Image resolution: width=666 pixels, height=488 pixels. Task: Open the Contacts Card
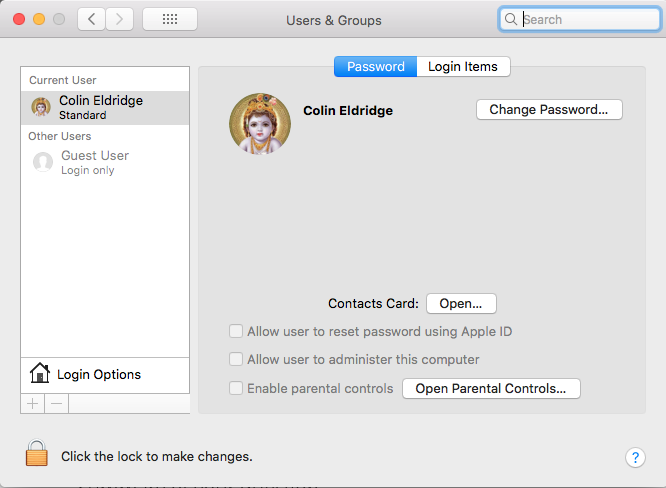pyautogui.click(x=461, y=303)
